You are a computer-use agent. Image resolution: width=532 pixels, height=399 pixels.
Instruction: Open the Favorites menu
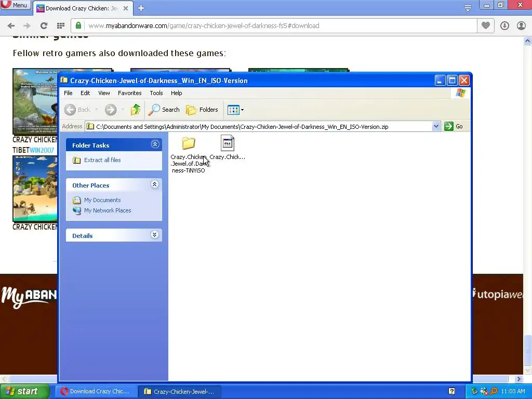coord(129,93)
